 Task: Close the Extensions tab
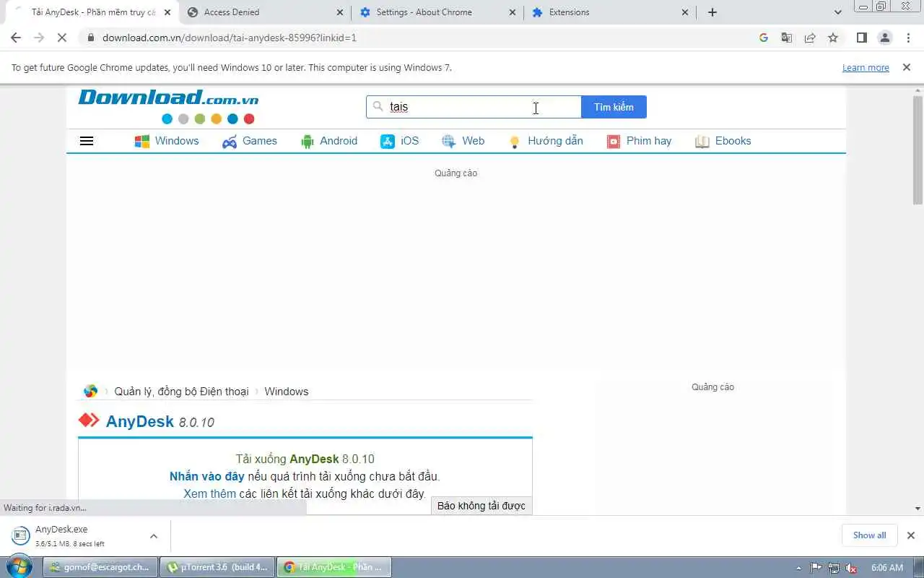(x=685, y=12)
